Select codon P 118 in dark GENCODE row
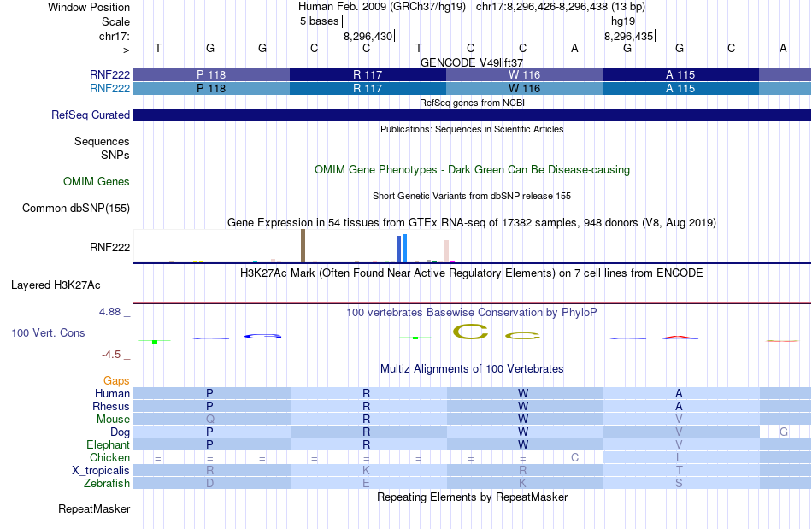This screenshot has height=529, width=812. [211, 74]
